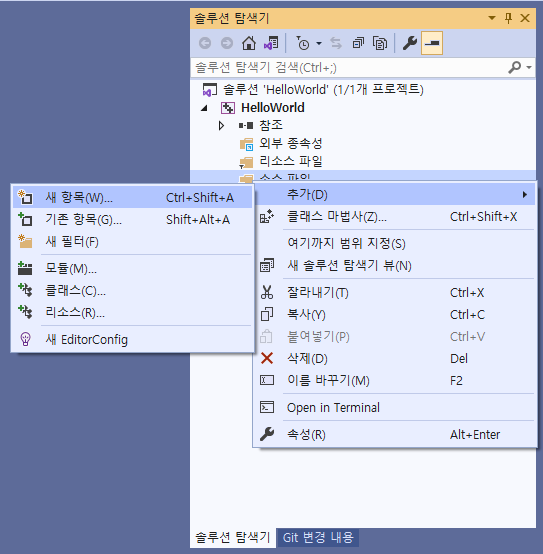
Task: Select the 리소스 파일 folder
Action: 291,161
